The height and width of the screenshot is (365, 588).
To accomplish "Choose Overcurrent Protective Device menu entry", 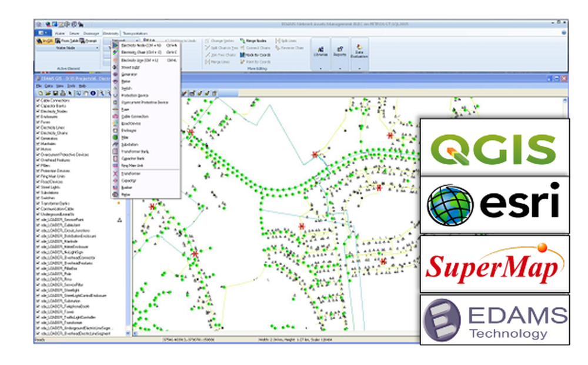I will click(x=145, y=102).
